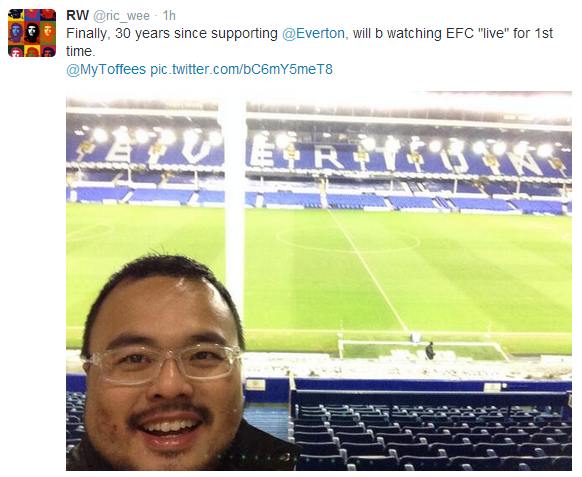Click the centre circle on the pitch
This screenshot has height=477, width=582.
[x=348, y=239]
